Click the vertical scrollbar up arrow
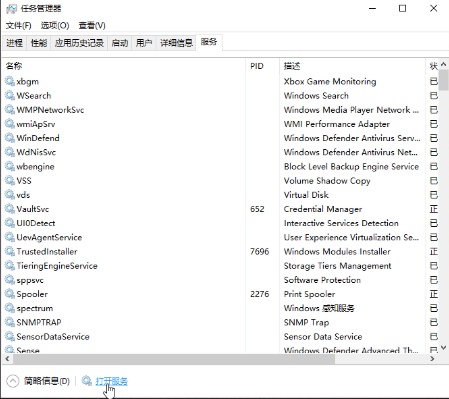The width and height of the screenshot is (449, 399). [x=443, y=64]
